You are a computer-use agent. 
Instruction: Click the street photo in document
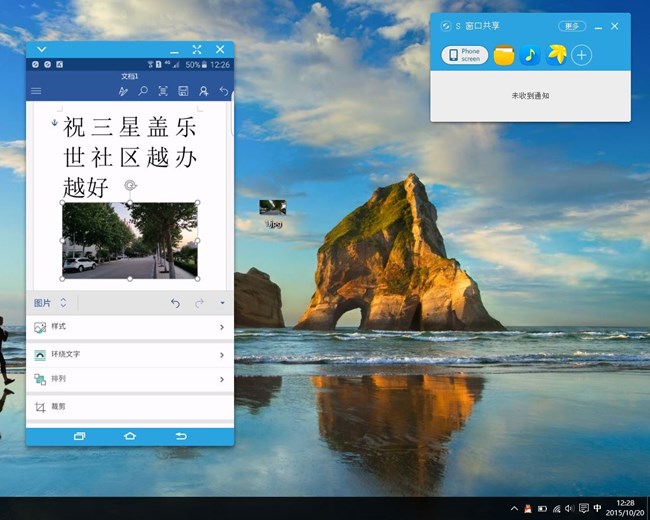tap(129, 240)
